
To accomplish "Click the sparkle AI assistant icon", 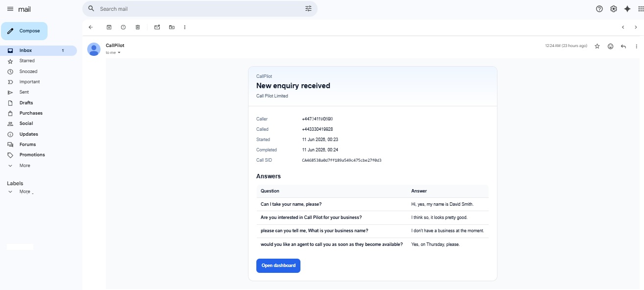I will 627,9.
